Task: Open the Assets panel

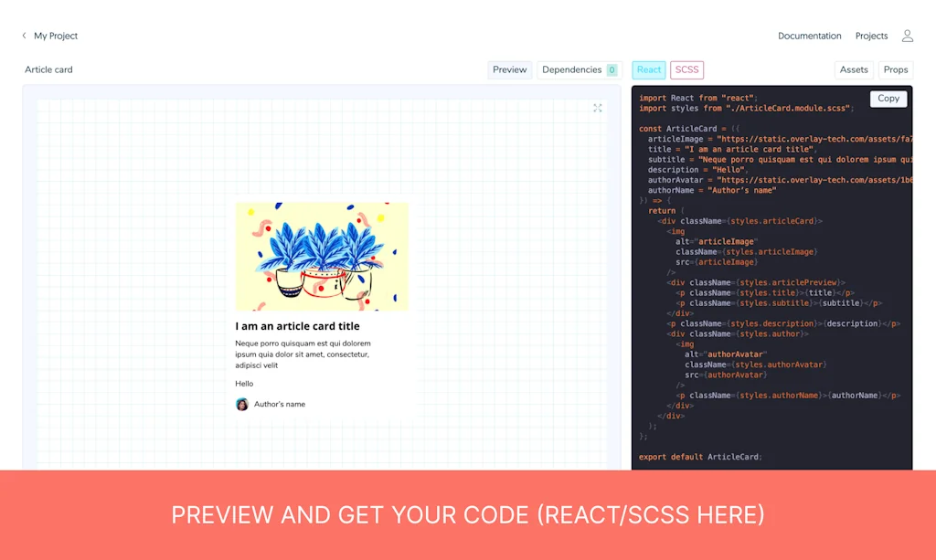Action: [854, 70]
